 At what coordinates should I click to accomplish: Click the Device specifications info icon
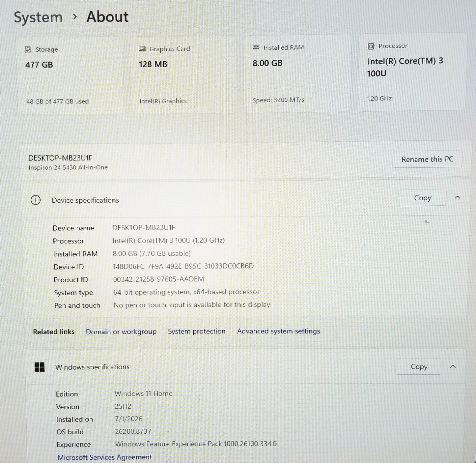pos(36,200)
